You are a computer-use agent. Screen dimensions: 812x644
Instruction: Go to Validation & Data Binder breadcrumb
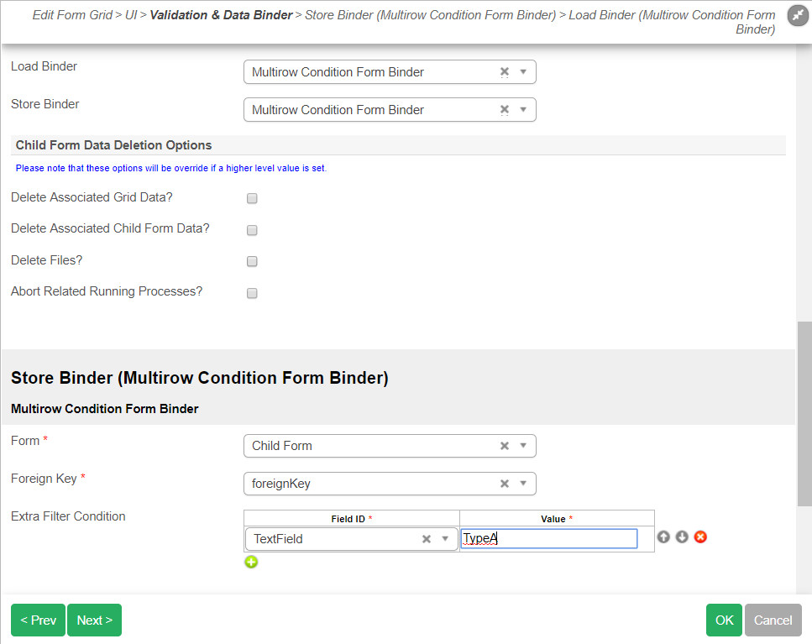pyautogui.click(x=221, y=15)
